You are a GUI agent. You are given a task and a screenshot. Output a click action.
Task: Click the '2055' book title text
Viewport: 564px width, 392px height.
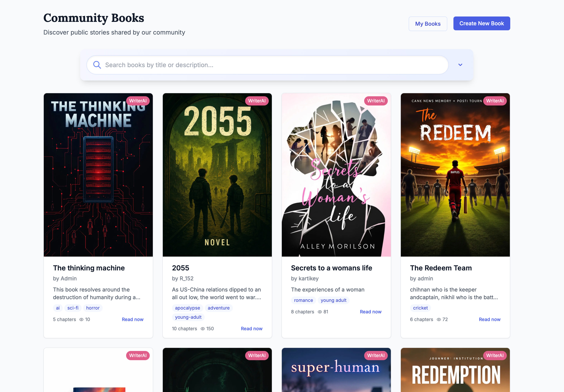tap(181, 268)
